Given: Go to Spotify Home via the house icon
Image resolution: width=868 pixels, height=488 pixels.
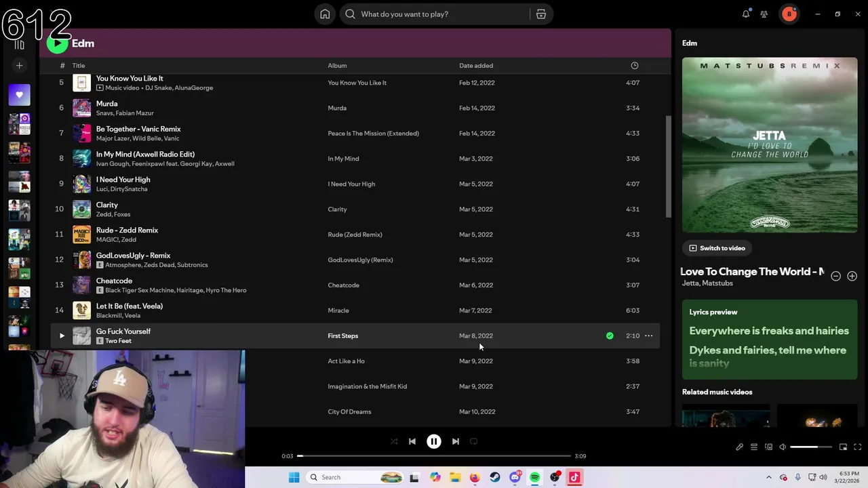Looking at the screenshot, I should click(x=325, y=14).
